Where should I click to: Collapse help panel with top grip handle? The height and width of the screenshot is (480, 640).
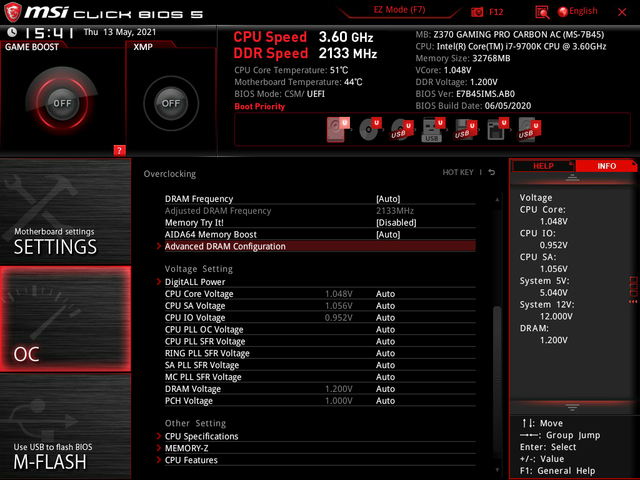572,177
